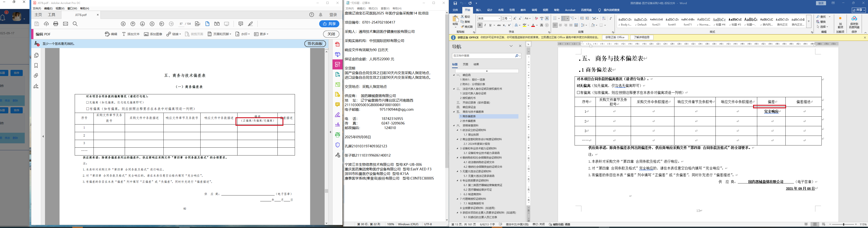Click 添加文本 in Acrobat edit toolbar
868x228 pixels.
click(131, 34)
